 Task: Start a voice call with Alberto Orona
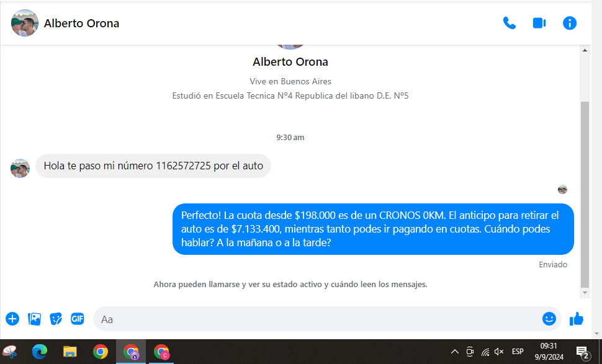pos(509,24)
